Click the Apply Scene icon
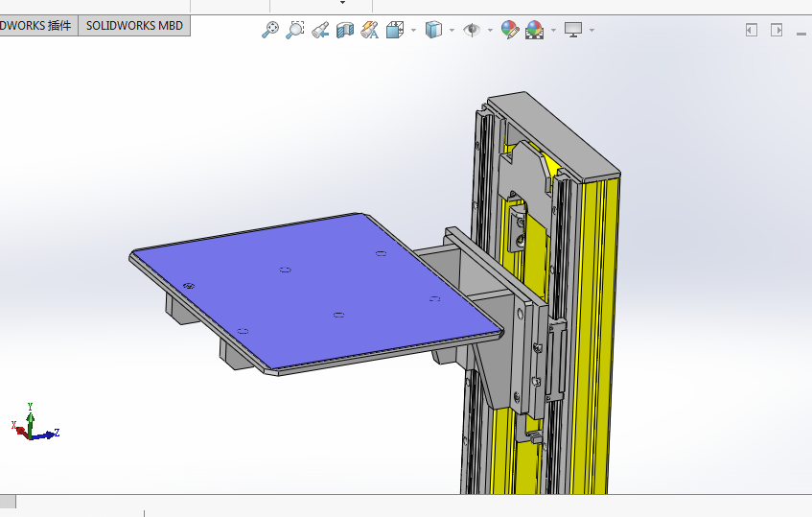Viewport: 812px width, 517px height. pyautogui.click(x=535, y=30)
